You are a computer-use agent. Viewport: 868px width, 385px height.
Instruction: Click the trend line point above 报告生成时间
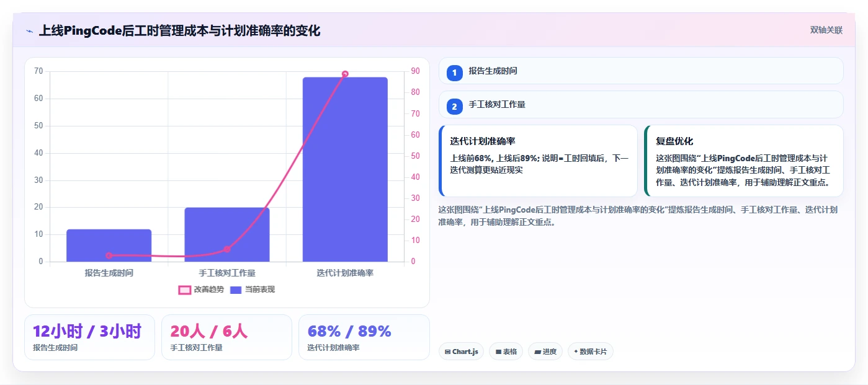109,255
